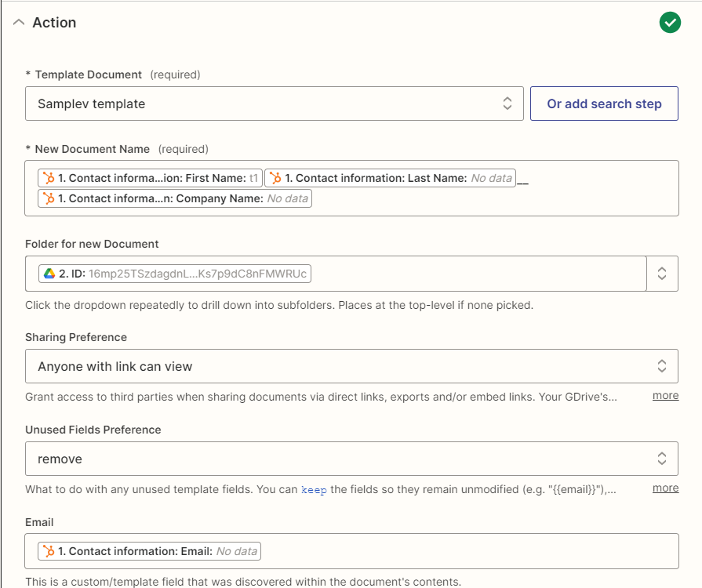Click the 'Unused Fields Preference' label
702x588 pixels.
click(93, 430)
